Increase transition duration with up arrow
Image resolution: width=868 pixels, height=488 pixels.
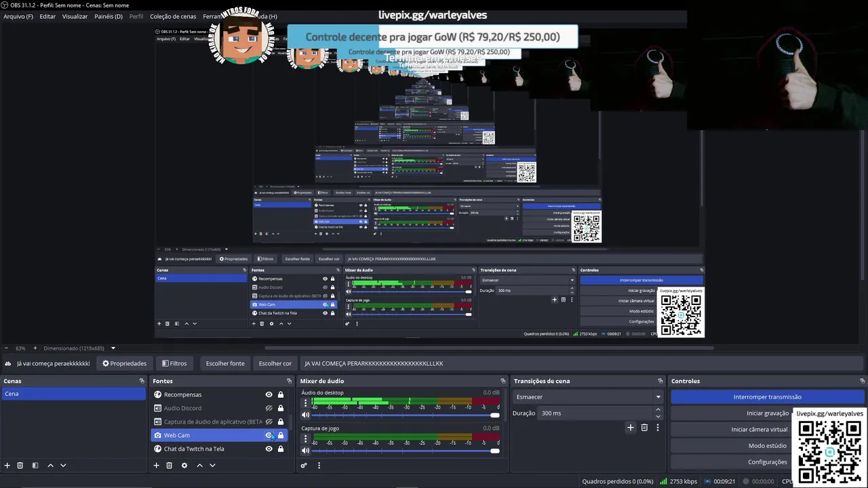click(x=658, y=410)
